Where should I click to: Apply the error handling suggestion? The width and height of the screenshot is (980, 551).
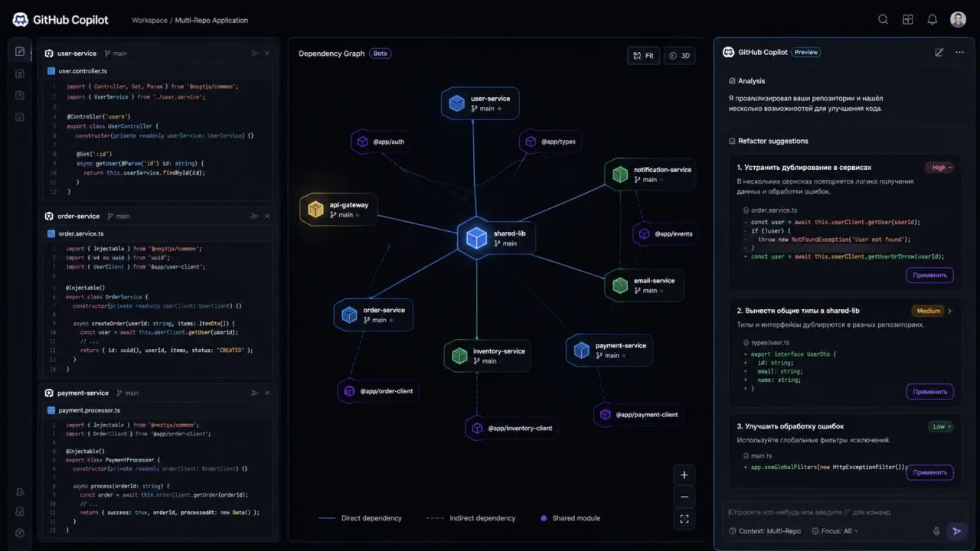tap(930, 473)
